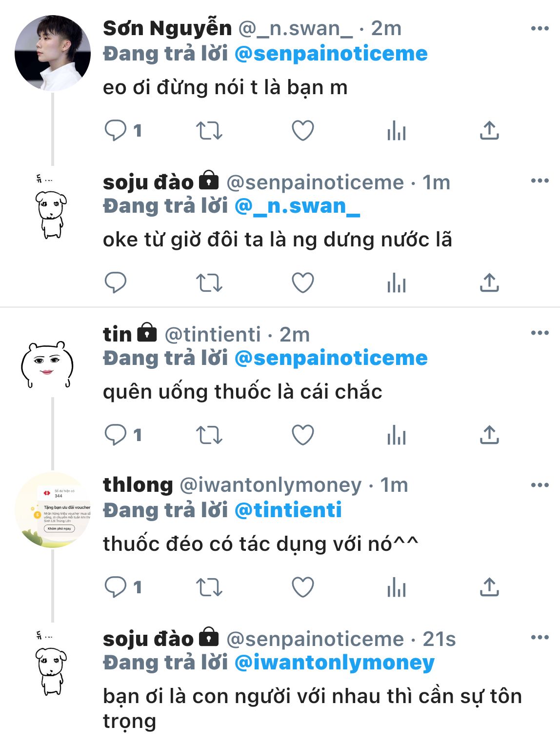This screenshot has width=560, height=746.
Task: View analytics for thlong's tweet
Action: [396, 587]
